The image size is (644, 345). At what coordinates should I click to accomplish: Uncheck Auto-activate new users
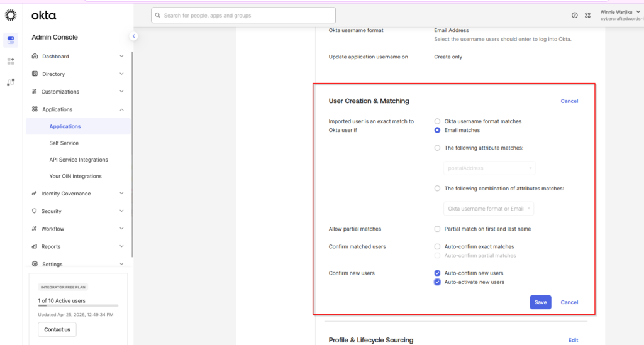click(x=437, y=282)
